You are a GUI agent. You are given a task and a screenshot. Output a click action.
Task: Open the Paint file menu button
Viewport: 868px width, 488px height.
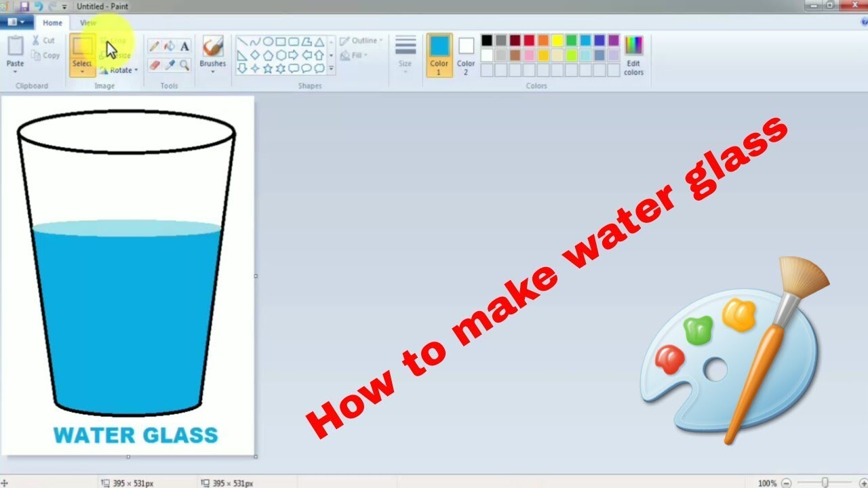[x=16, y=22]
